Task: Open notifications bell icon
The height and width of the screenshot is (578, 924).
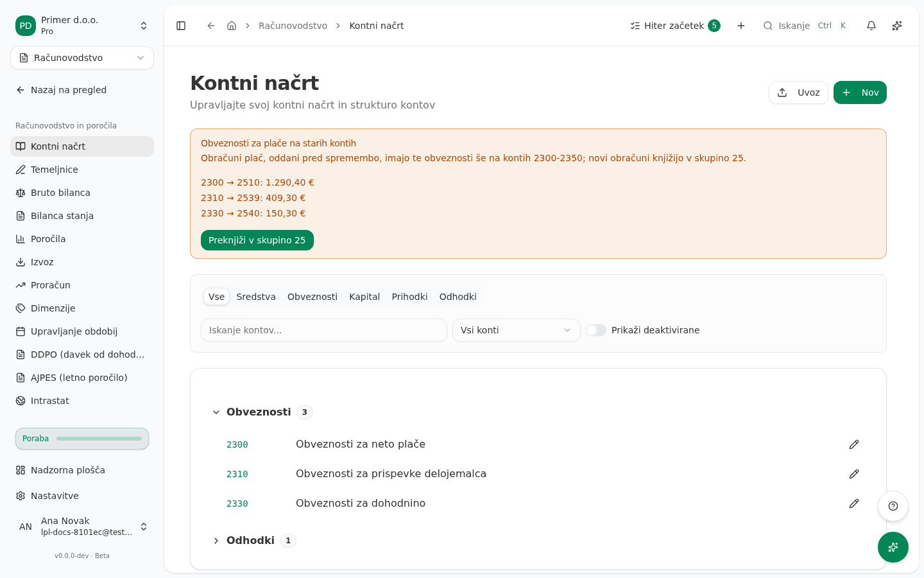Action: coord(871,26)
